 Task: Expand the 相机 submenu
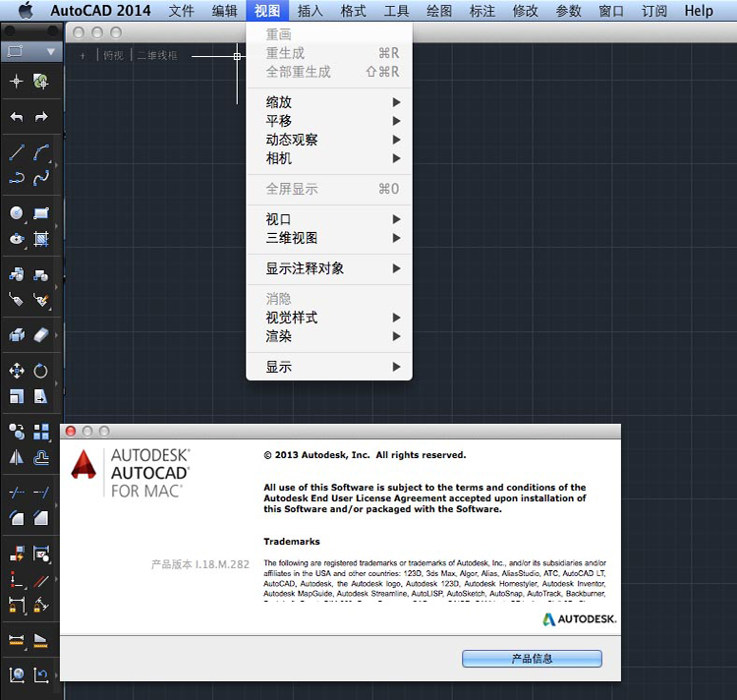[x=329, y=158]
